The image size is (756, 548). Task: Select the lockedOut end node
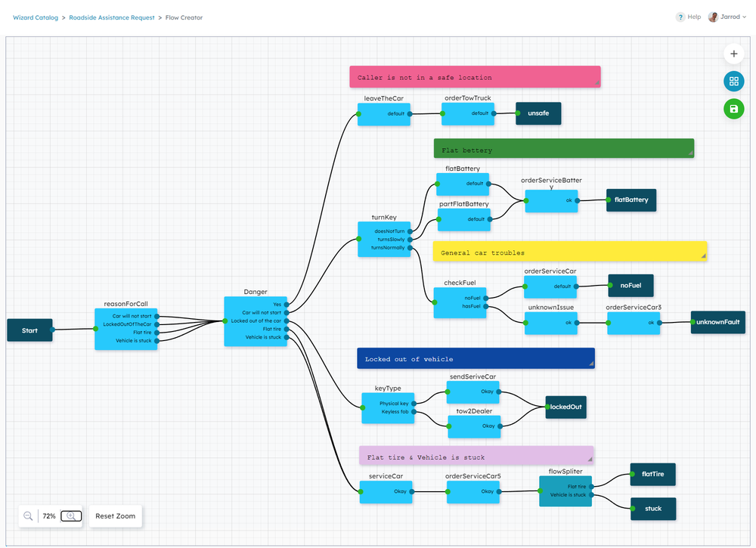coord(565,407)
